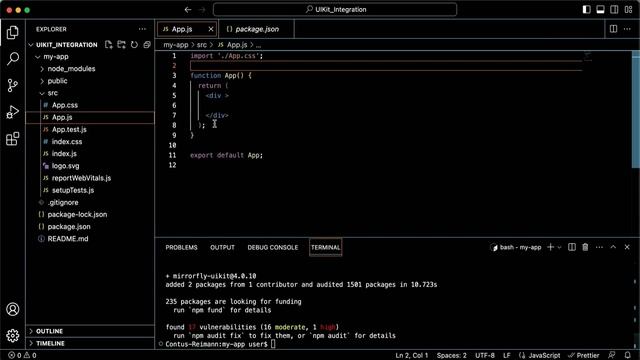Open the DEBUG CONSOLE panel tab
640x360 pixels.
[273, 247]
